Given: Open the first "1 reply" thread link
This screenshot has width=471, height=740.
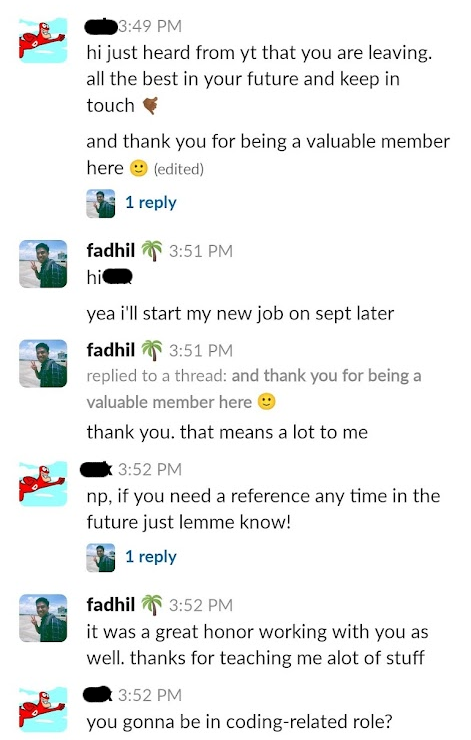Looking at the screenshot, I should point(151,203).
